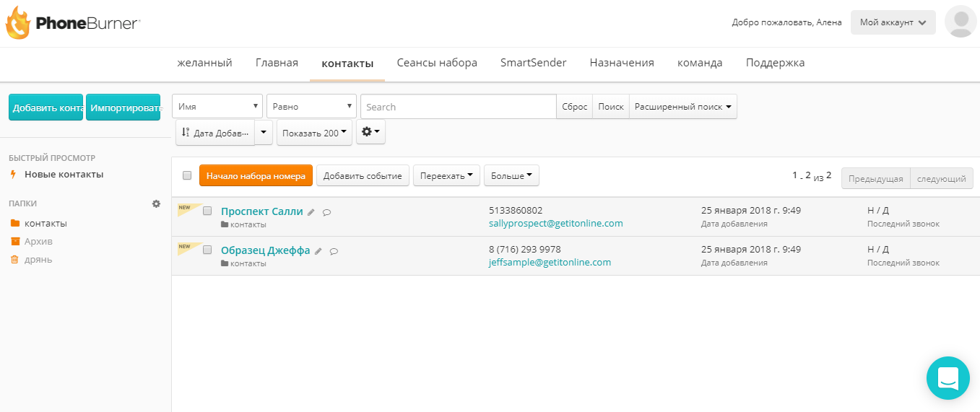980x412 pixels.
Task: Open comment bubble for Проспект Салли
Action: pos(326,212)
